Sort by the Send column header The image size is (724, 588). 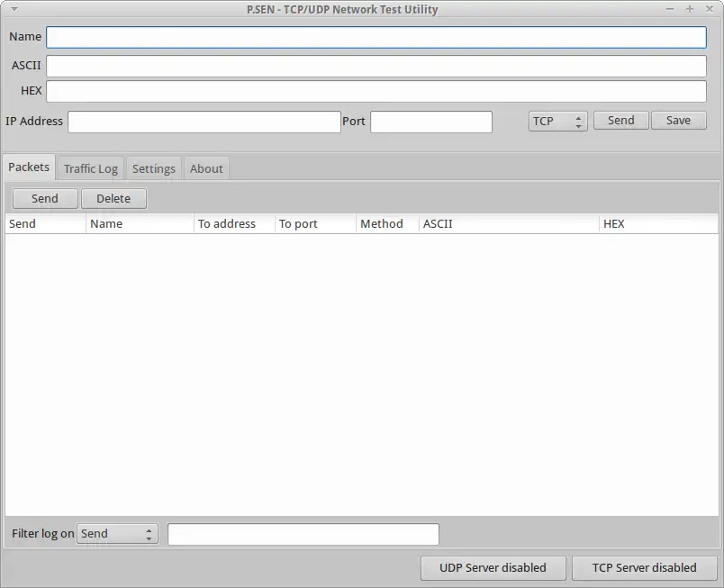[45, 224]
